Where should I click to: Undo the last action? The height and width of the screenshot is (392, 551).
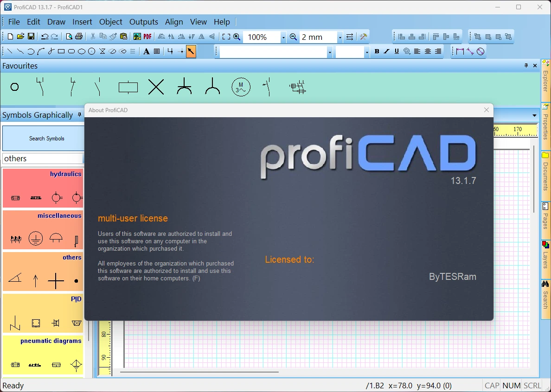45,37
